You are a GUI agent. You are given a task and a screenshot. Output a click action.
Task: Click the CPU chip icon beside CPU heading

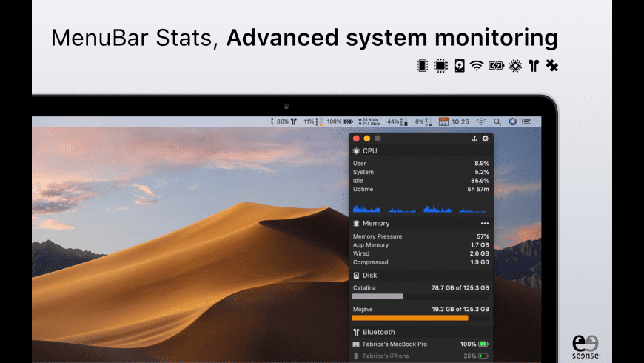(x=356, y=151)
